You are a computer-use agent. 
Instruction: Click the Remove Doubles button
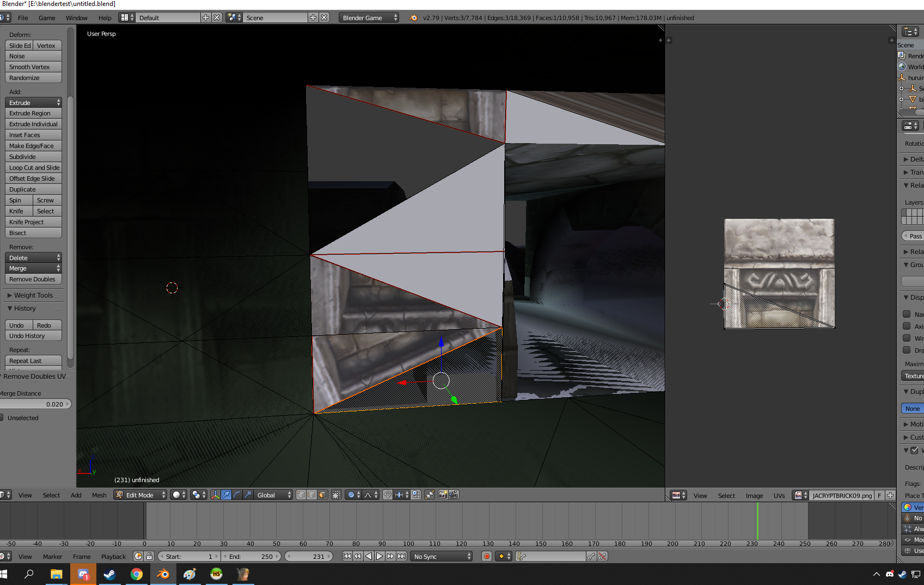(x=33, y=279)
